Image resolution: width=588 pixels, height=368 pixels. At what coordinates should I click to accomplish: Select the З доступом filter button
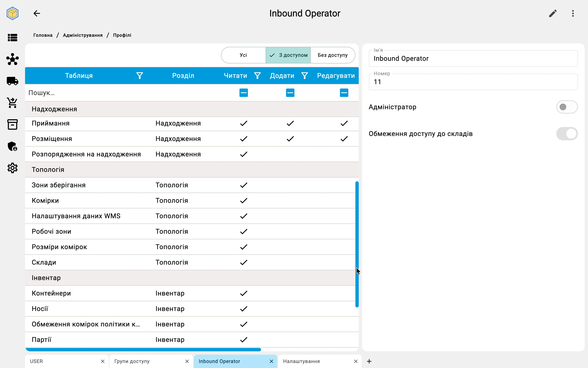pyautogui.click(x=288, y=55)
